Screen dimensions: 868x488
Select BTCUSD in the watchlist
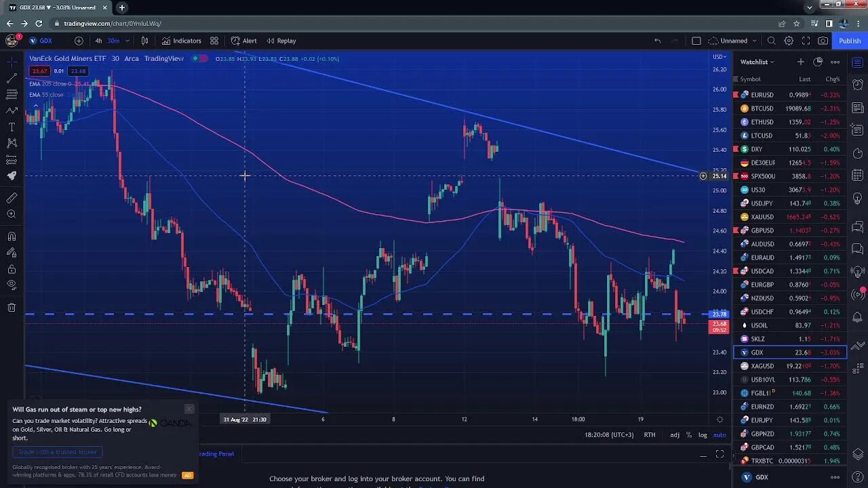(x=790, y=108)
